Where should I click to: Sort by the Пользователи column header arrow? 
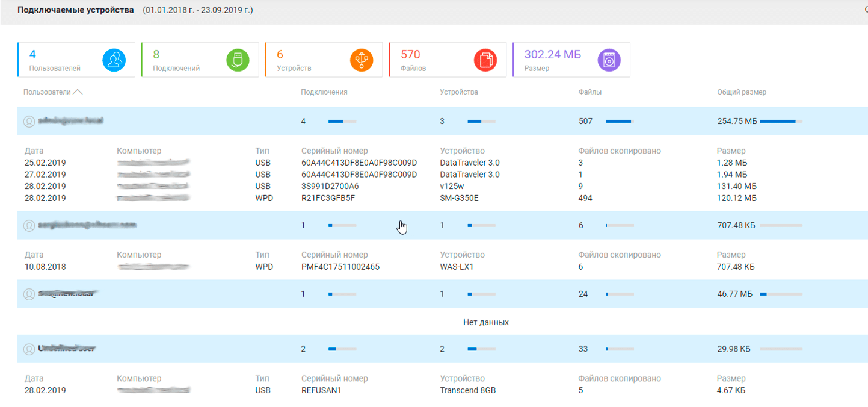click(77, 92)
